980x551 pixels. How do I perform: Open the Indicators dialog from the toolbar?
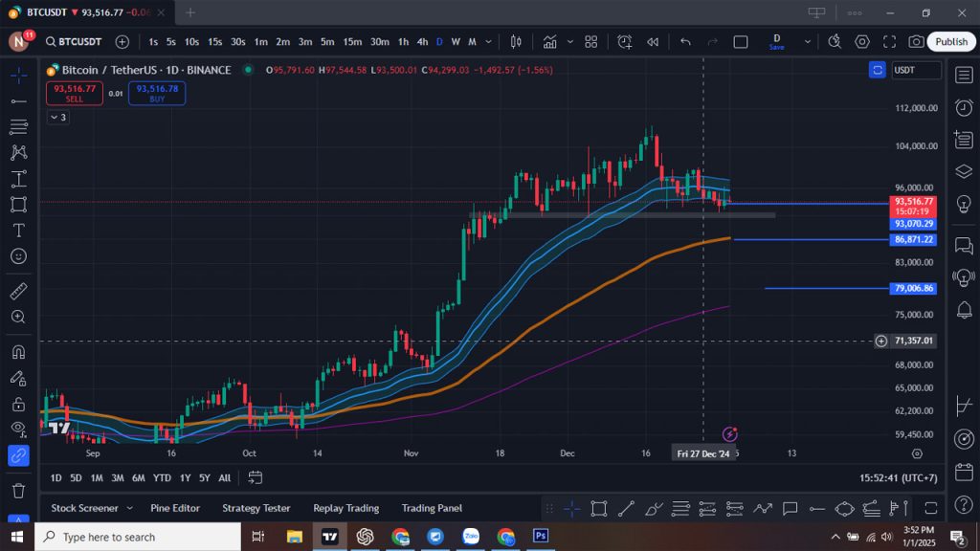click(550, 42)
